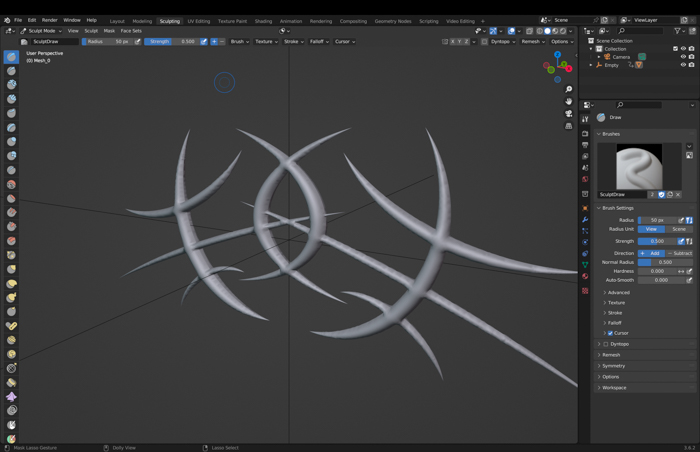Hide the Camera object using its eye icon

click(683, 57)
